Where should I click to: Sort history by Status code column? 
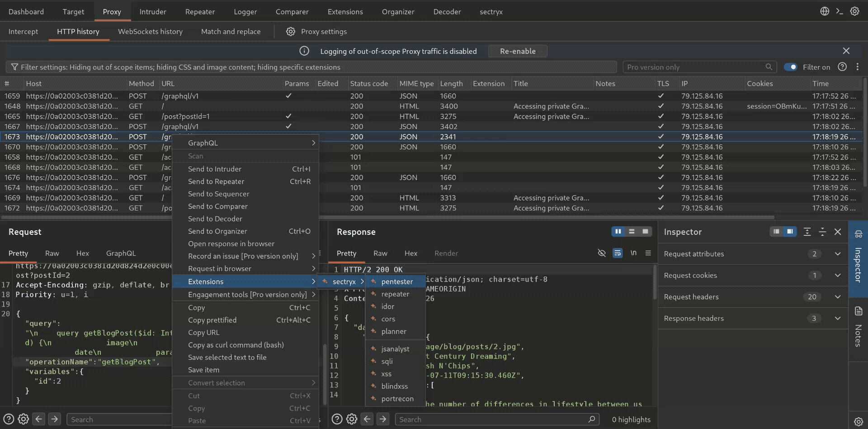(x=369, y=83)
